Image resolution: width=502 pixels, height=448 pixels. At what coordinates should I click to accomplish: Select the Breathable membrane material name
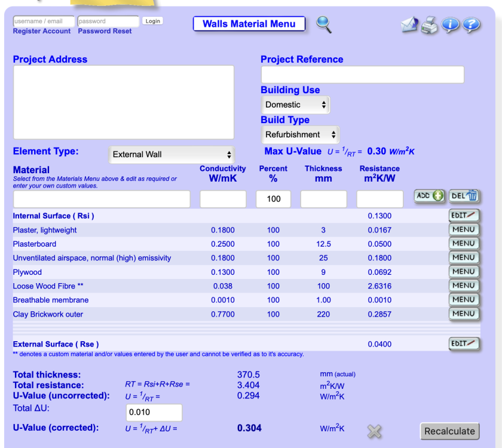51,300
